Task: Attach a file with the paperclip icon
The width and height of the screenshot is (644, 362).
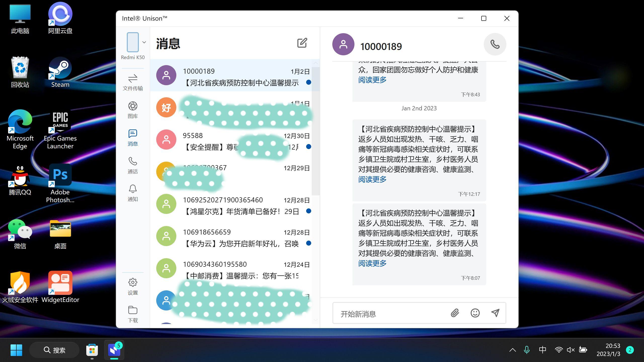Action: pos(455,313)
